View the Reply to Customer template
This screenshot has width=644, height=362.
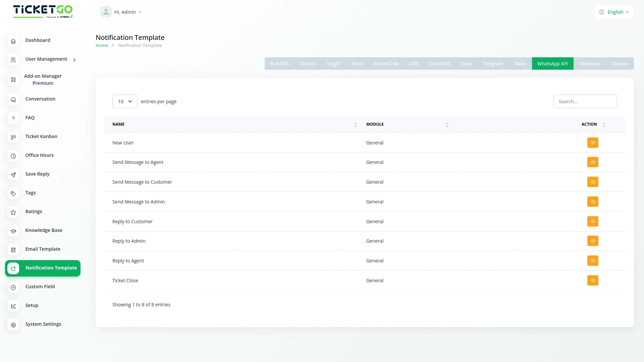(593, 221)
